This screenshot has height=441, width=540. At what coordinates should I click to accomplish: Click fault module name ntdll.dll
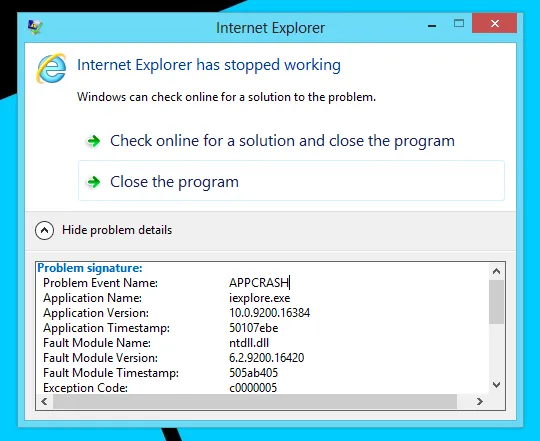(x=249, y=343)
